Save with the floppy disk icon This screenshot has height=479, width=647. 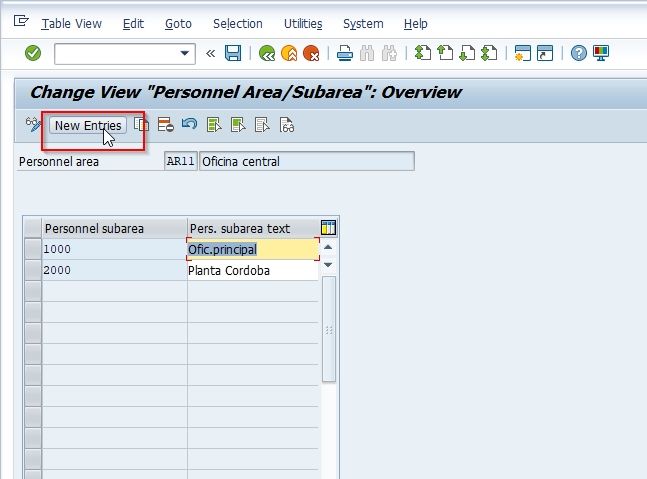coord(233,53)
